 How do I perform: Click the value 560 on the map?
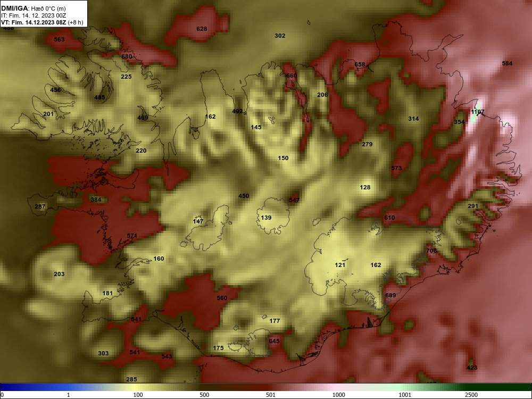[222, 298]
